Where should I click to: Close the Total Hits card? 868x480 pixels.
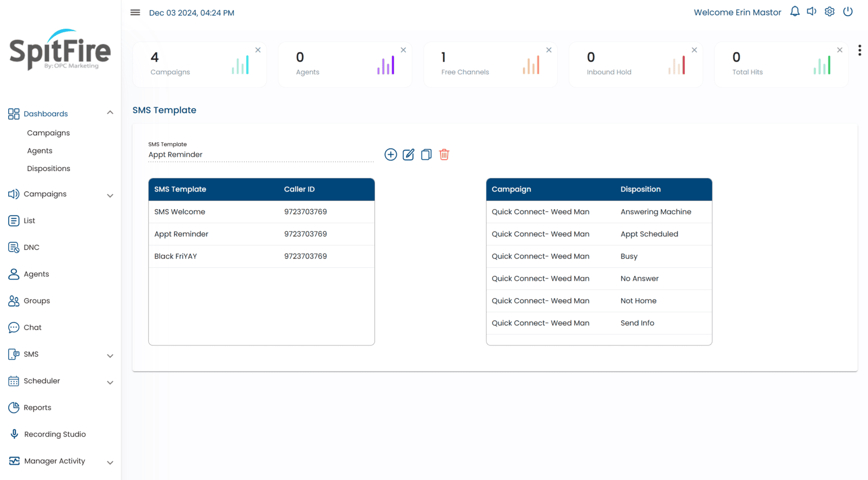(840, 50)
